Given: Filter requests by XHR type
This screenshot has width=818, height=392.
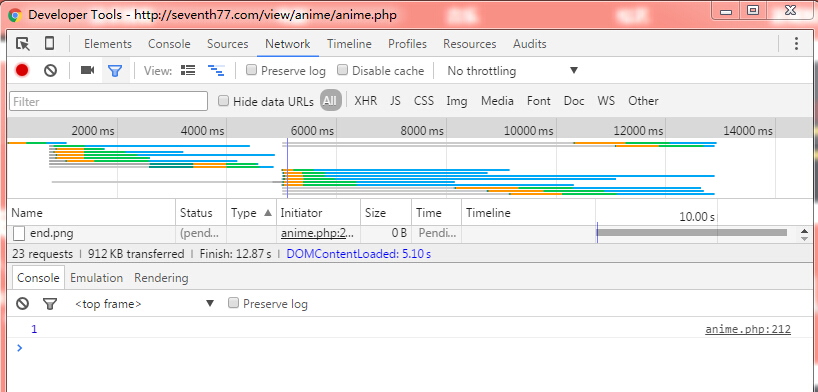Looking at the screenshot, I should [366, 101].
